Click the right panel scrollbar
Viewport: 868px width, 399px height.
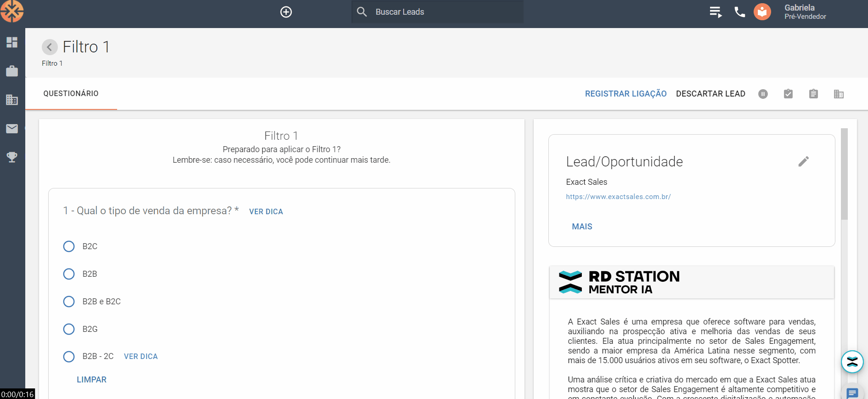pyautogui.click(x=844, y=174)
